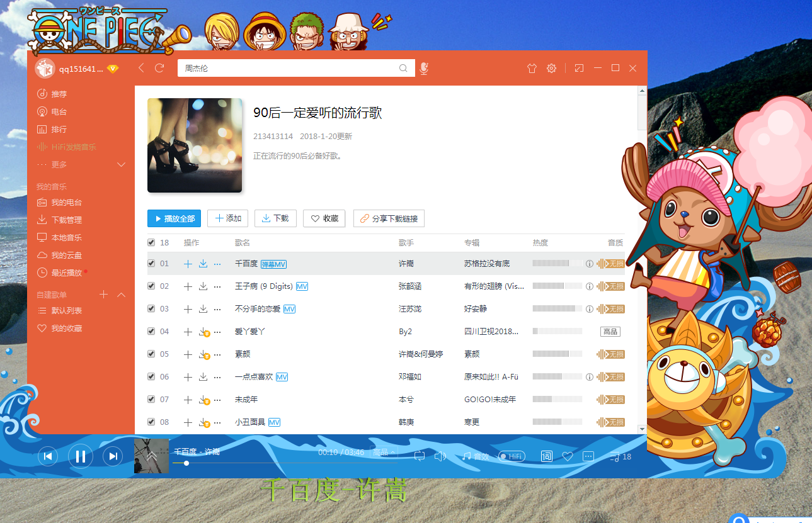812x523 pixels.
Task: Click 播放全部 play all button
Action: pos(174,218)
